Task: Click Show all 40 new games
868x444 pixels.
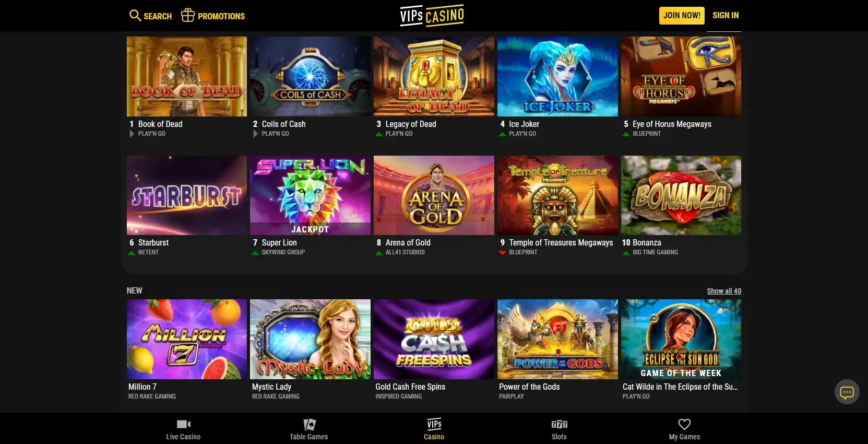Action: click(724, 291)
